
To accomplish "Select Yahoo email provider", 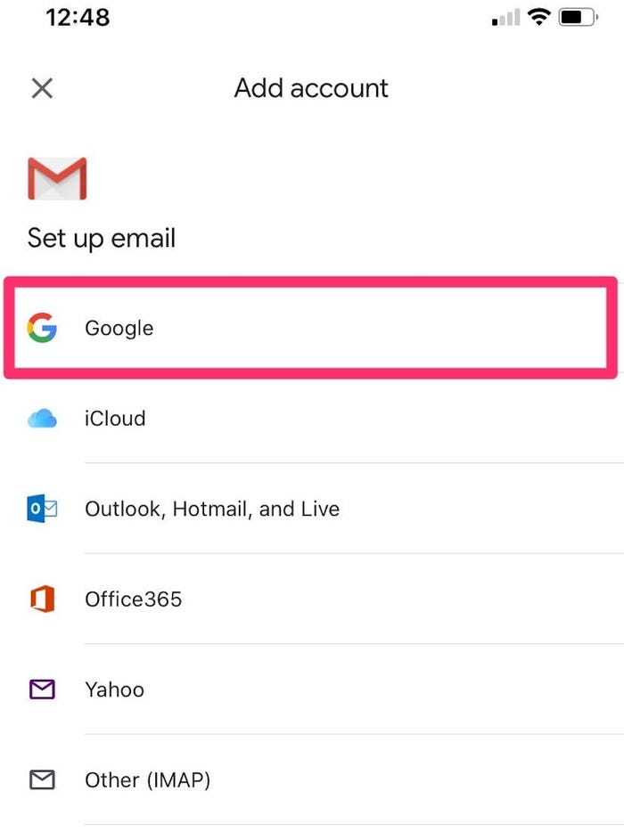I will [x=312, y=689].
